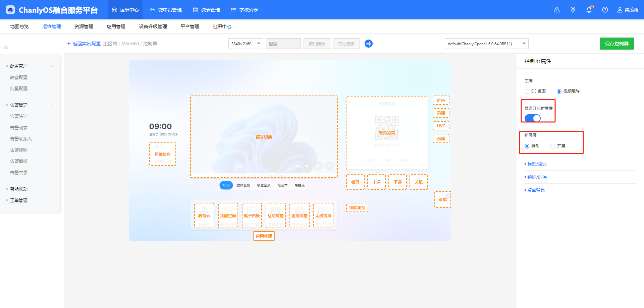Screen dimensions: 644x308
Task: Open the notification bell
Action: (x=589, y=10)
